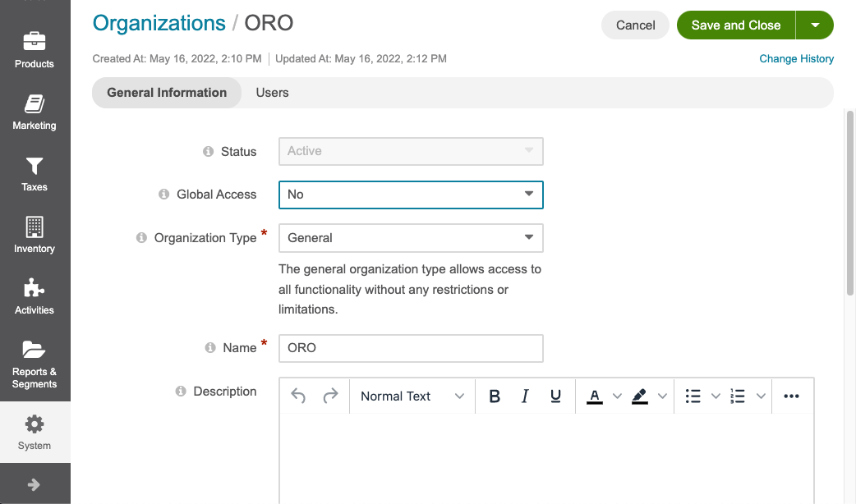This screenshot has height=504, width=856.
Task: Open the highlight color dropdown arrow
Action: (662, 396)
